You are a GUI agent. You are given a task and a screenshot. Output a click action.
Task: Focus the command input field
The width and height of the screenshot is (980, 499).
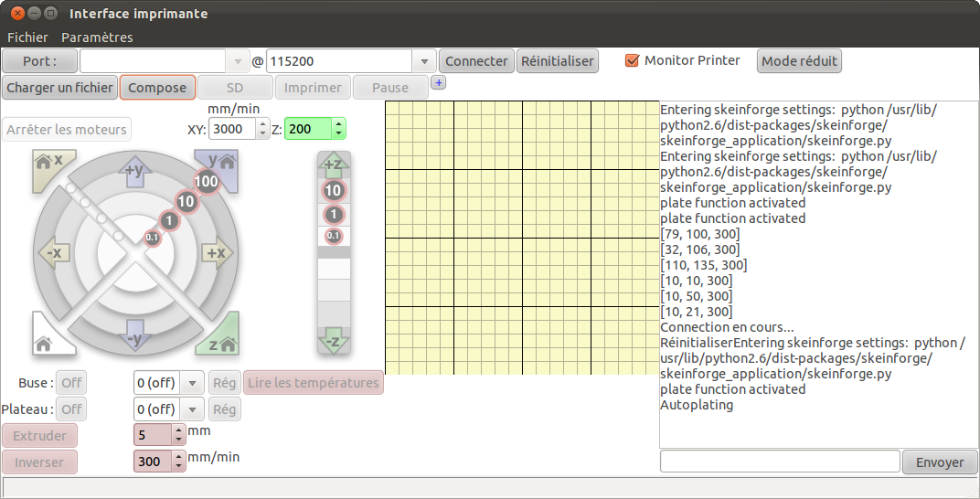780,462
